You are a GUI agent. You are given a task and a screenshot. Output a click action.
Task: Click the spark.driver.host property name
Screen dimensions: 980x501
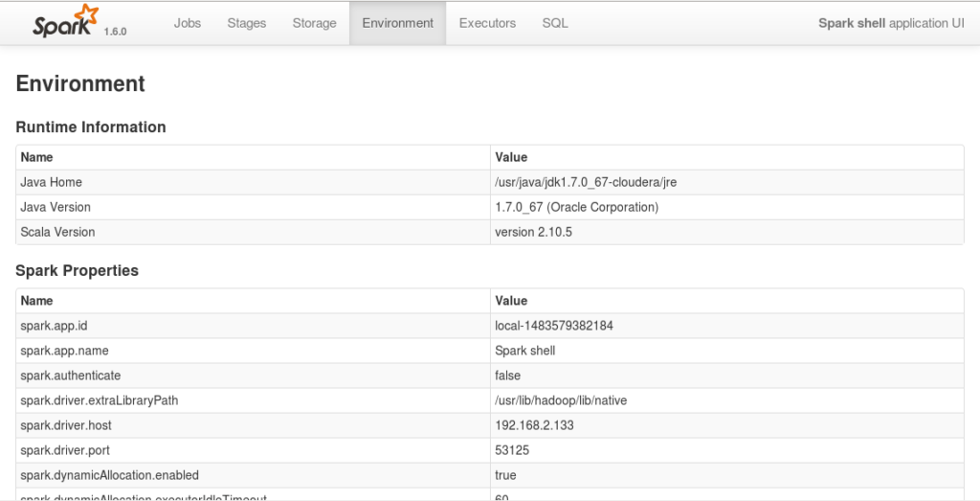click(x=66, y=425)
